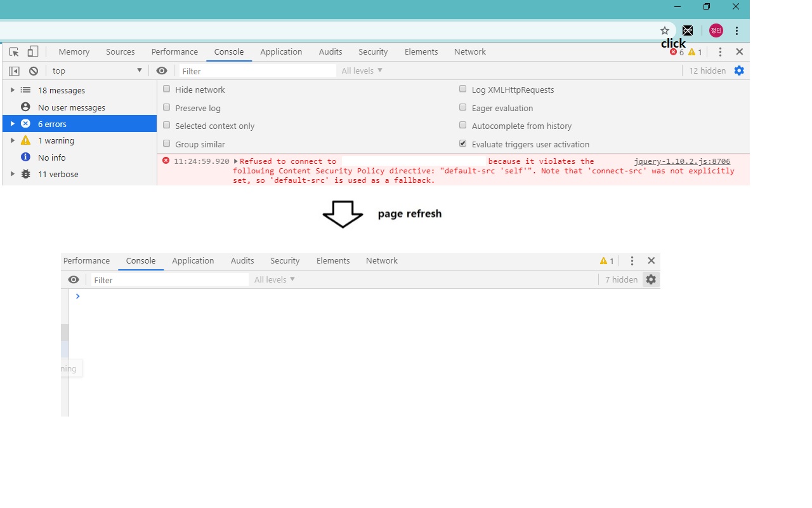This screenshot has width=812, height=508.
Task: Expand the 6 errors group in sidebar
Action: pyautogui.click(x=11, y=124)
